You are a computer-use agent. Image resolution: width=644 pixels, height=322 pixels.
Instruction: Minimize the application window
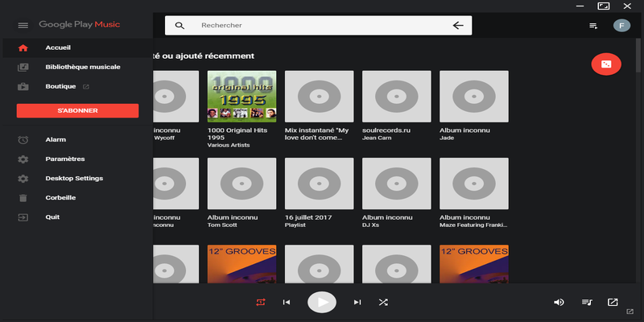[x=580, y=6]
